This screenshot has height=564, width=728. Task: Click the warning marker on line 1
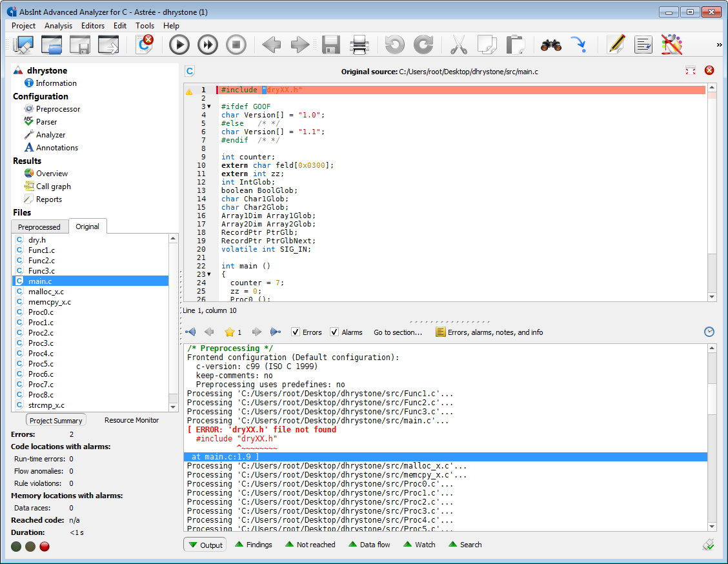190,91
